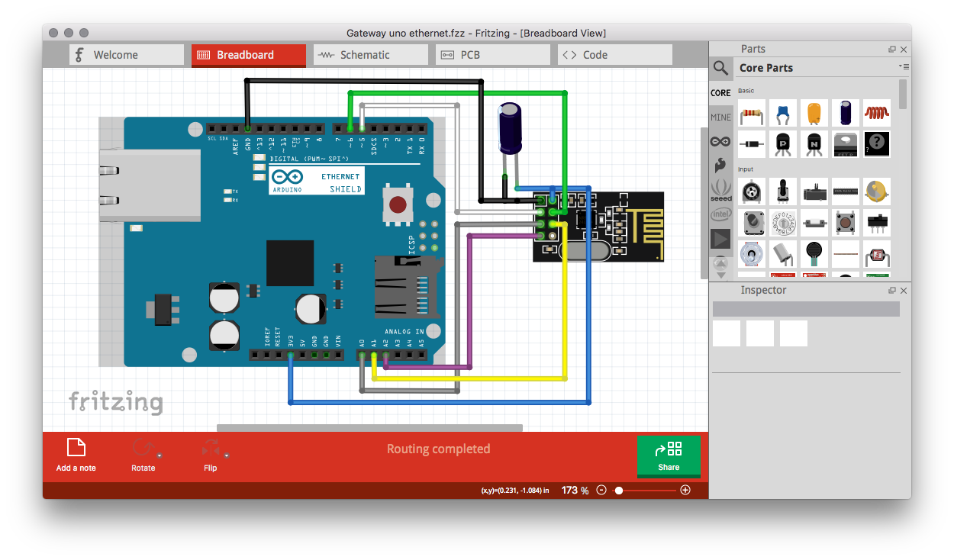Image resolution: width=954 pixels, height=560 pixels.
Task: Pick the trimmer potentiometer part in Input
Action: tap(752, 191)
